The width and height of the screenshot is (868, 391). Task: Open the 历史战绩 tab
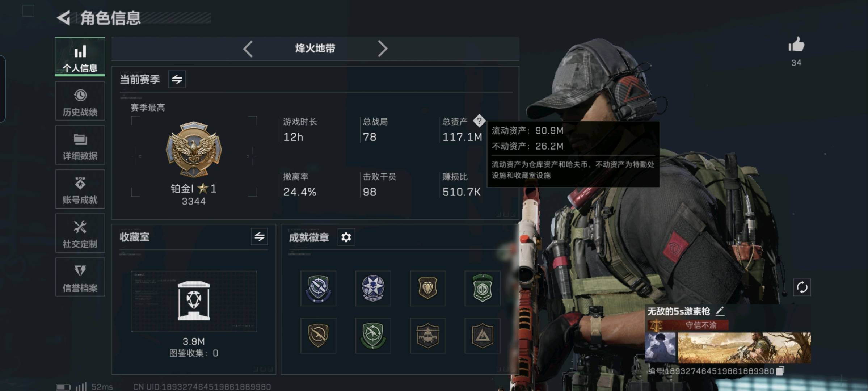click(x=80, y=101)
